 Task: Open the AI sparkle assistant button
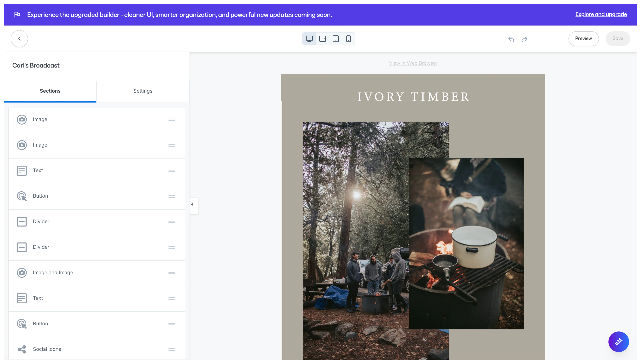click(x=618, y=342)
